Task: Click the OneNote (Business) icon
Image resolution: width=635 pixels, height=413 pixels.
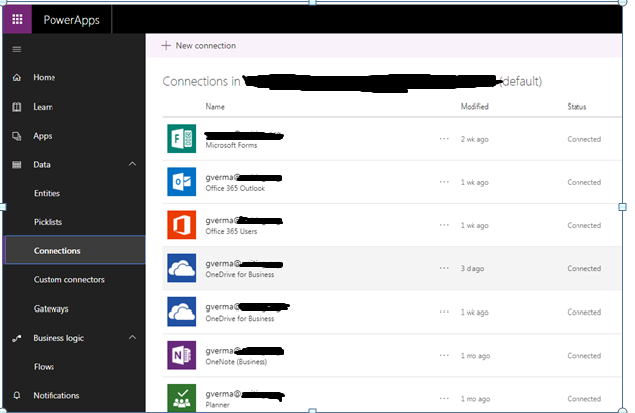Action: 181,355
